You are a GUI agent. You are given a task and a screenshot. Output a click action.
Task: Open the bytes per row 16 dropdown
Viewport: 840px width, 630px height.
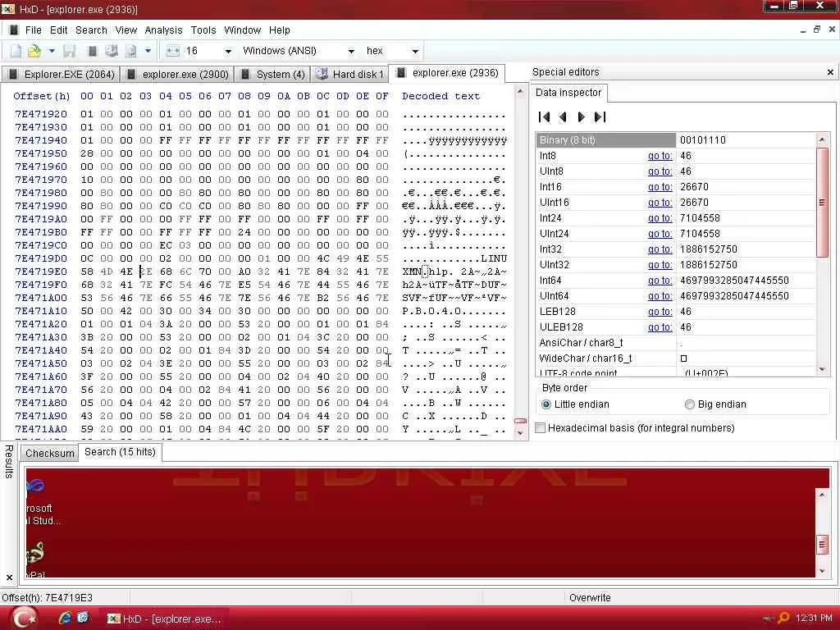[x=228, y=51]
